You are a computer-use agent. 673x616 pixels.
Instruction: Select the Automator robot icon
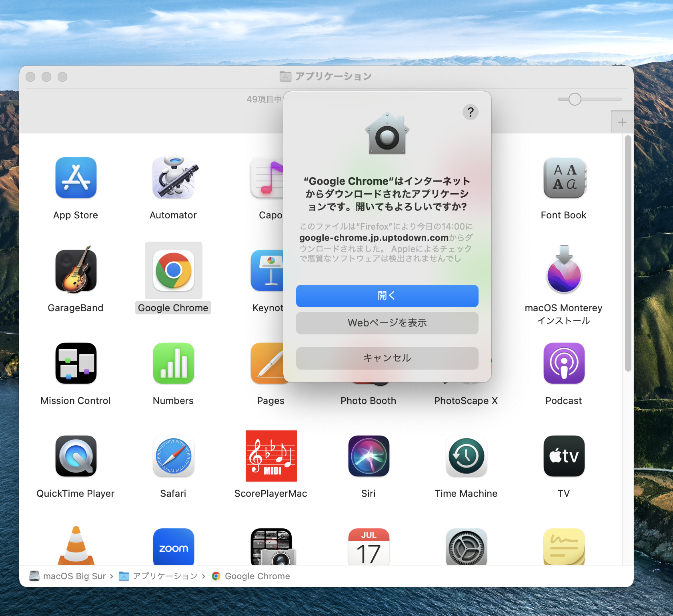tap(173, 178)
